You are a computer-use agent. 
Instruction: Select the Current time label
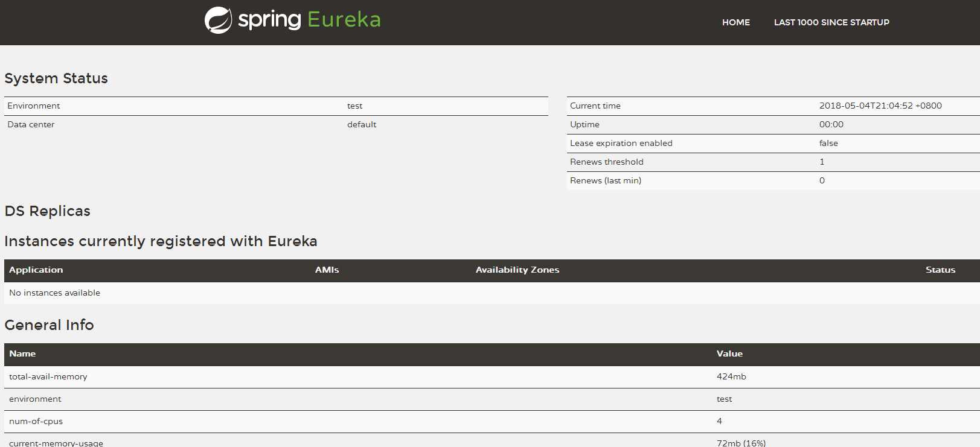click(595, 106)
